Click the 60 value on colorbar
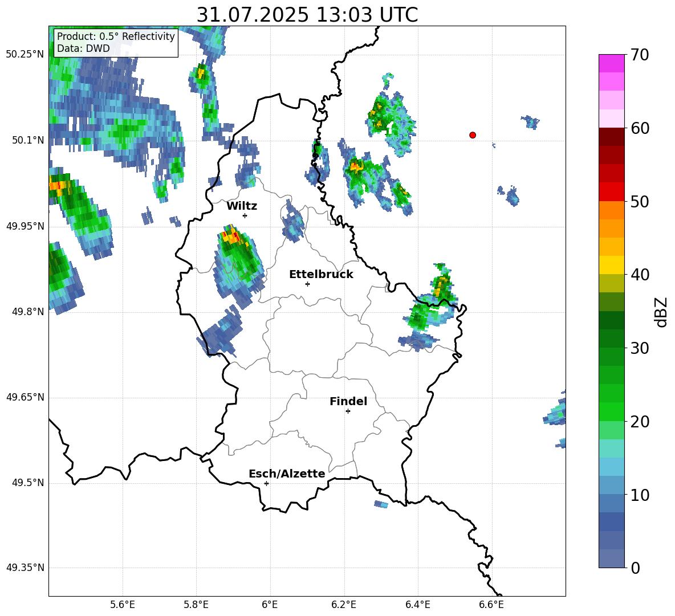Viewport: 675px width, 616px height. click(x=640, y=128)
